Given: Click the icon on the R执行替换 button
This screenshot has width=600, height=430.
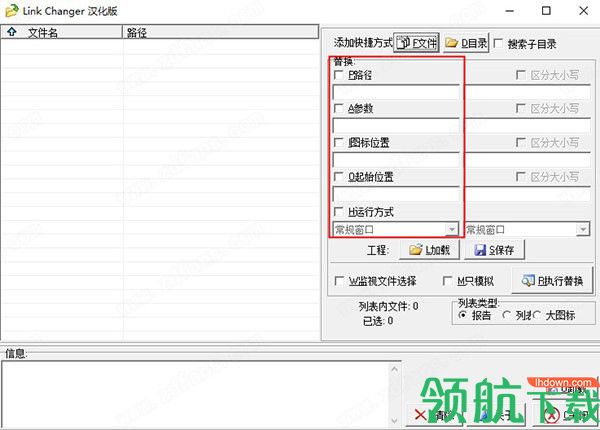Looking at the screenshot, I should point(528,281).
